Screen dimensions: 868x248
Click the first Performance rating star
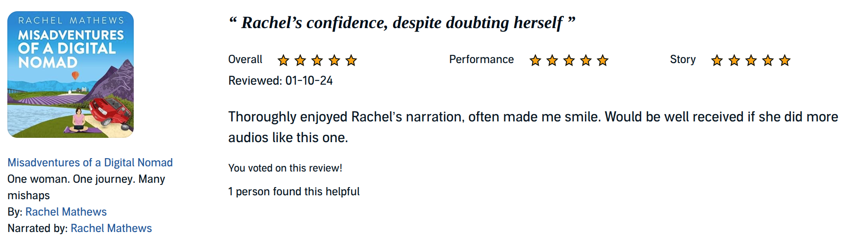click(535, 60)
